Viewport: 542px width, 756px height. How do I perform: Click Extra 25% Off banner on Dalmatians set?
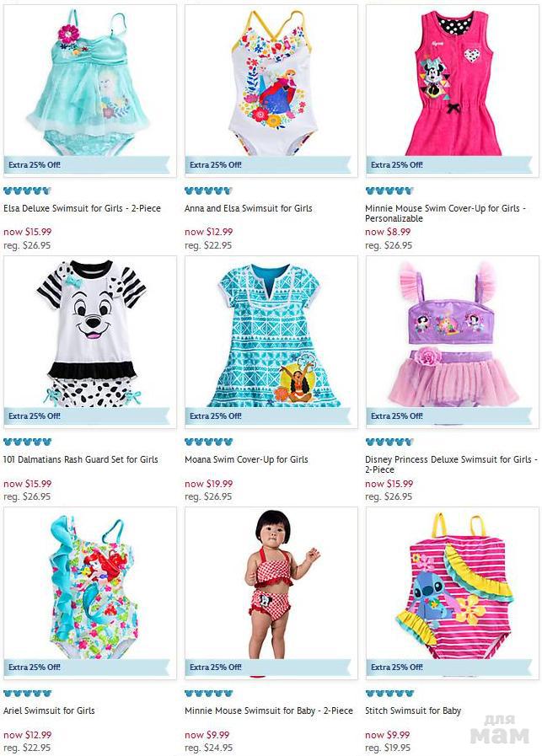click(87, 416)
